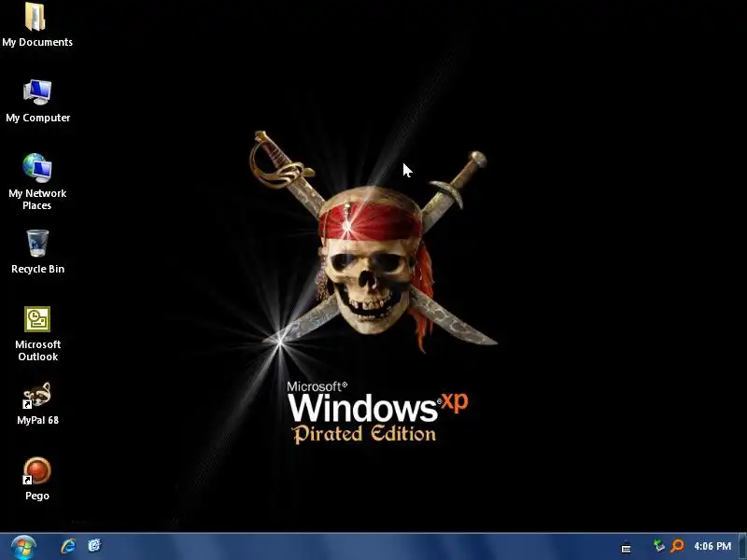Click the "MyPal 68" label text
The image size is (747, 560).
coord(37,420)
